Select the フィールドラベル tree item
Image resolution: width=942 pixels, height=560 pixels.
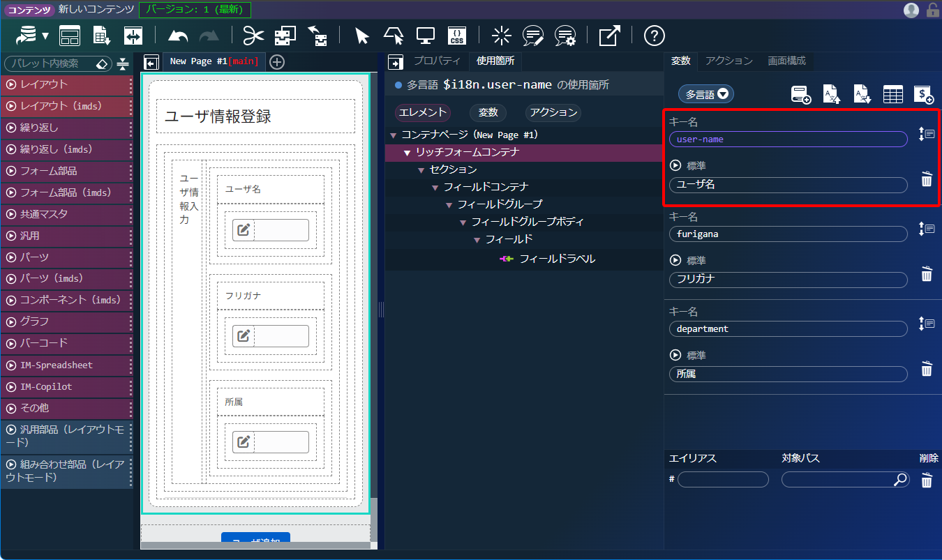(558, 259)
